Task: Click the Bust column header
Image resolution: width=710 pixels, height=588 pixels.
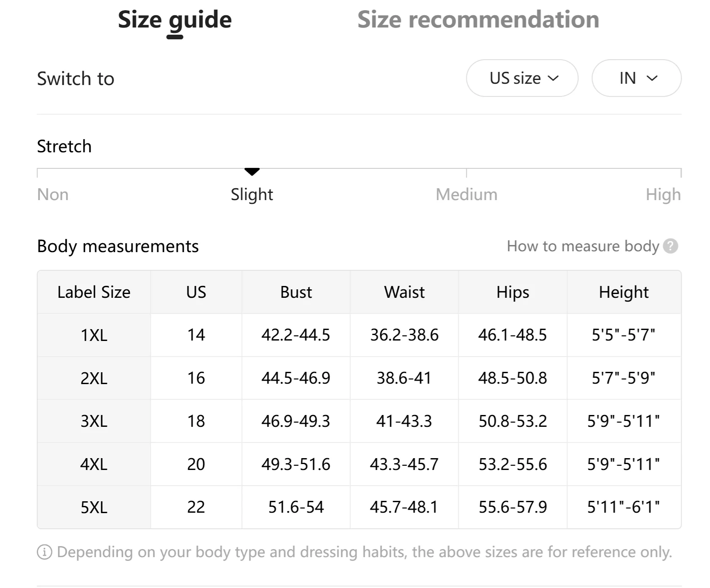Action: point(296,292)
